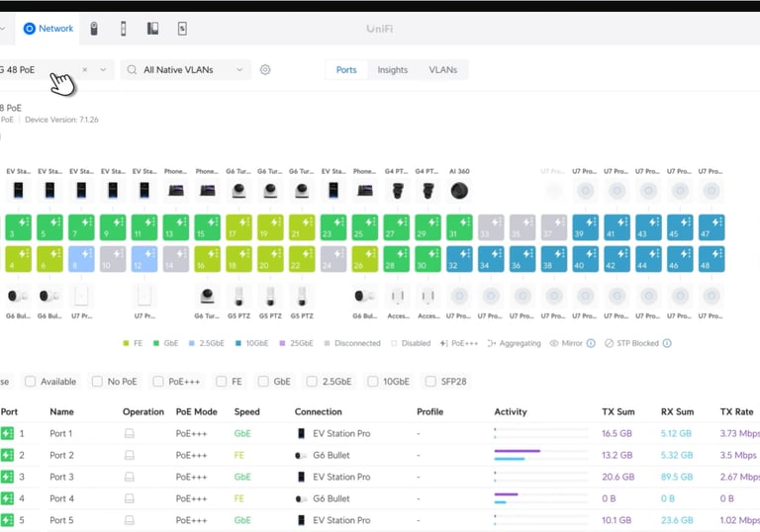Click Port 2 PoE status icon
Viewport: 760px width, 532px height.
pyautogui.click(x=7, y=455)
